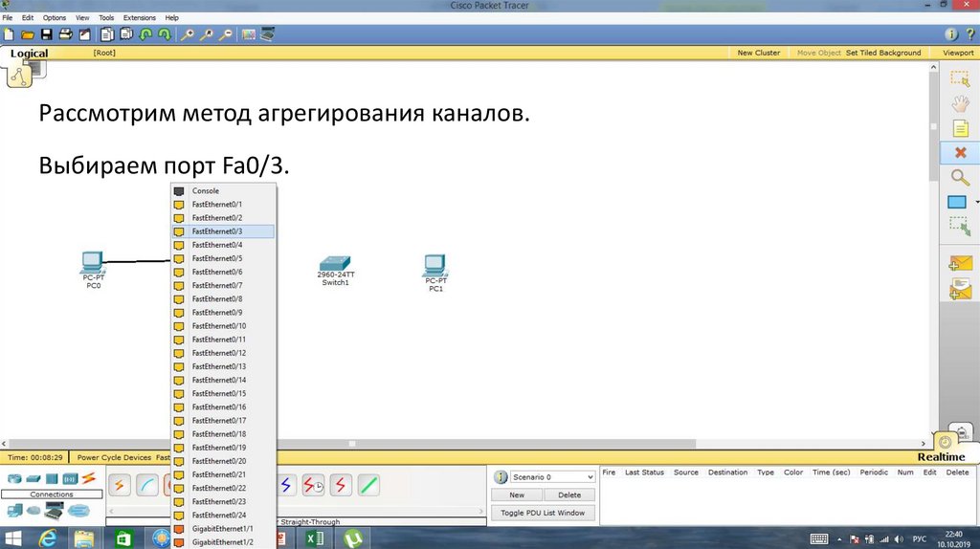
Task: Open the Activity Wizard icon
Action: point(84,35)
